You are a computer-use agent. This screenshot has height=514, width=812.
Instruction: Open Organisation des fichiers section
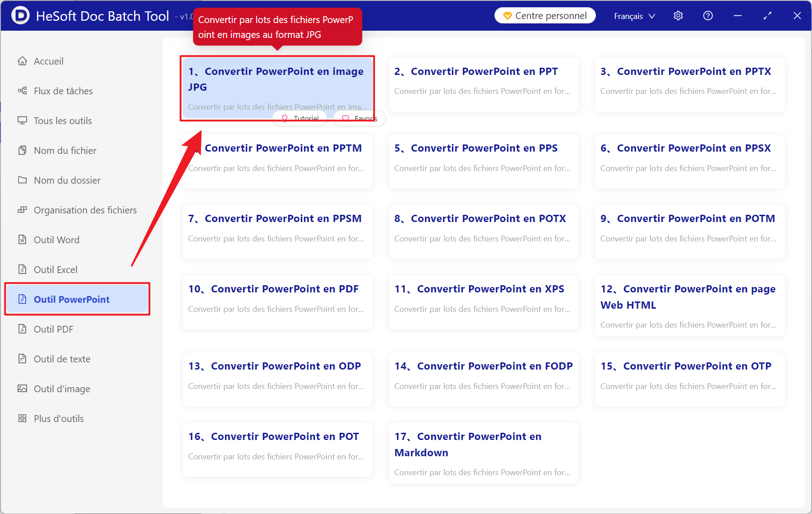pos(77,210)
